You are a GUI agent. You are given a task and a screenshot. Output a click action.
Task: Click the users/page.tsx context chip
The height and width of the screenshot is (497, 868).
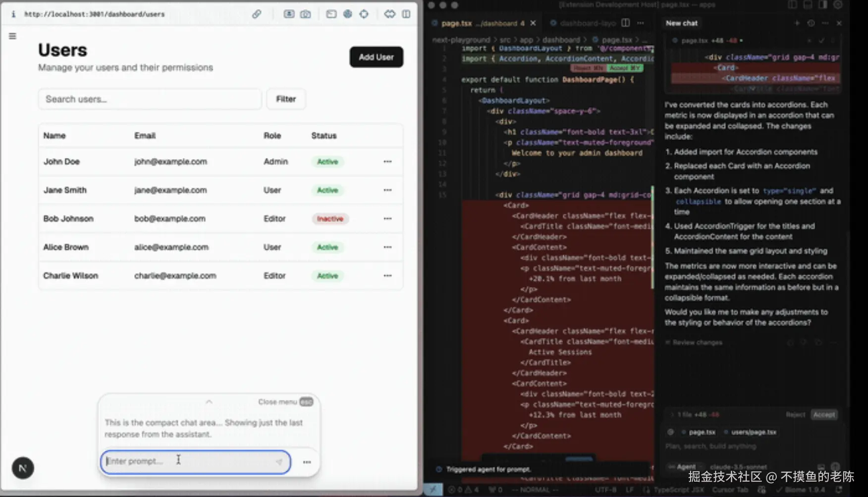click(x=750, y=432)
